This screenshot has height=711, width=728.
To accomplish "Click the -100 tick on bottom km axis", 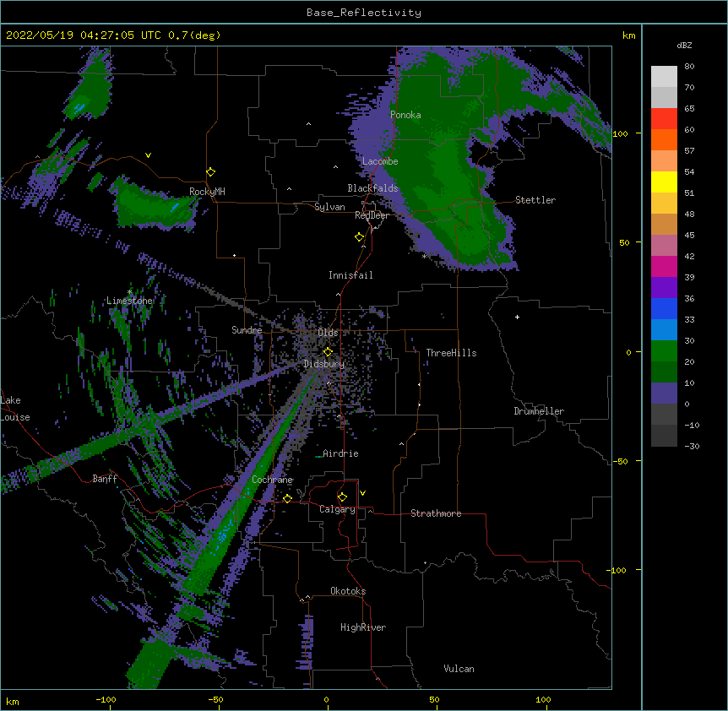I will point(106,700).
